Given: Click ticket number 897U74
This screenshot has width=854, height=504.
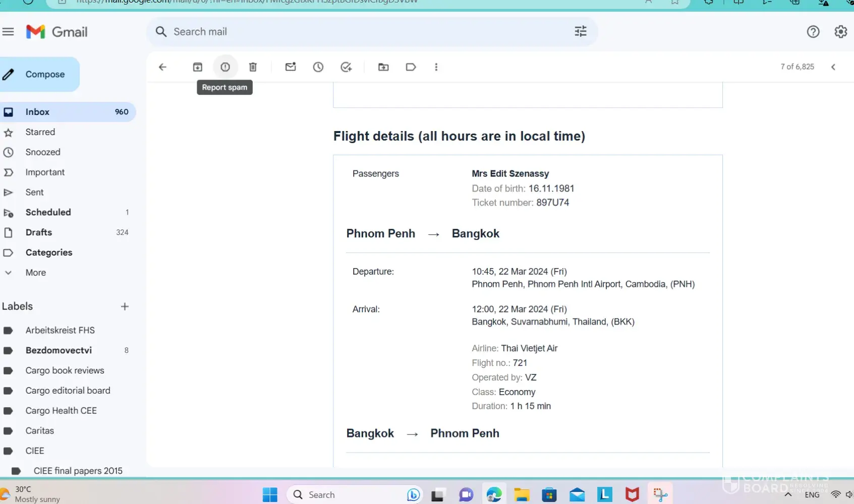Looking at the screenshot, I should (552, 203).
